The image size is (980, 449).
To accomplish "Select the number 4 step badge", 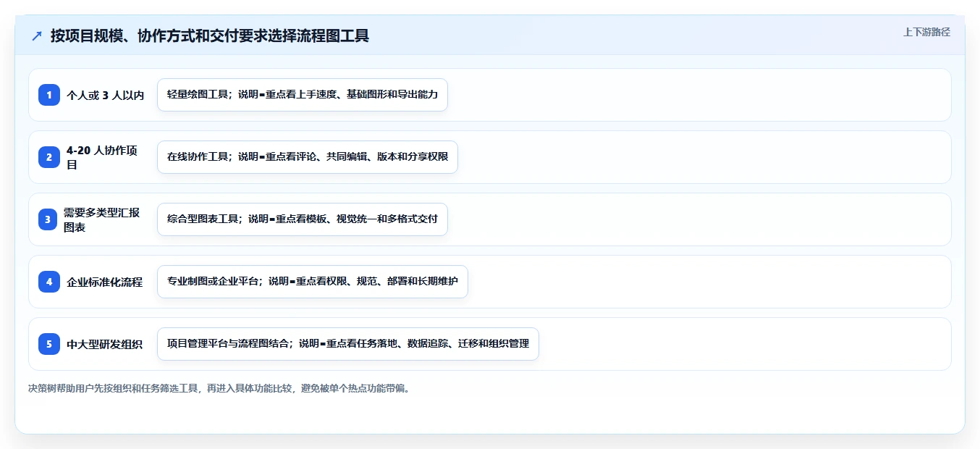I will [x=49, y=282].
